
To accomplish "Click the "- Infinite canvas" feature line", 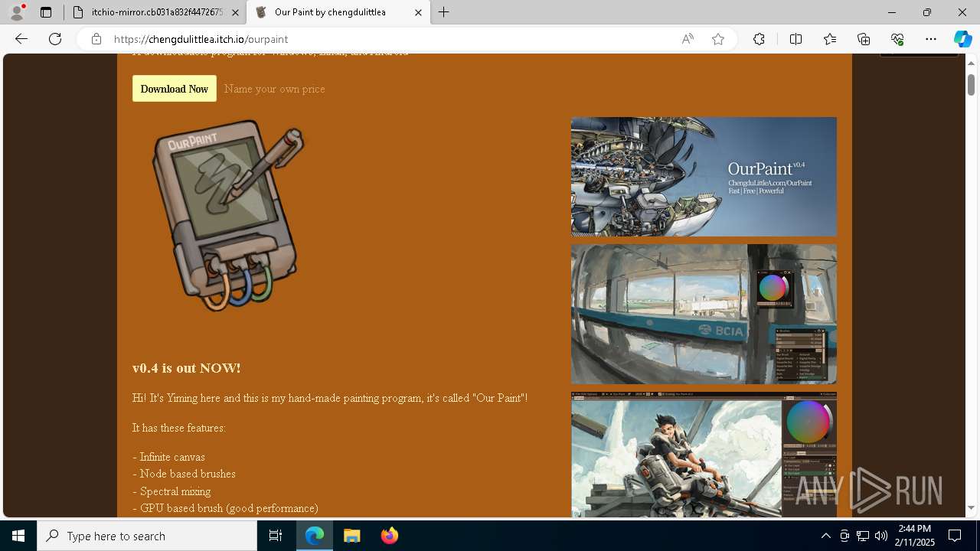I will point(169,457).
